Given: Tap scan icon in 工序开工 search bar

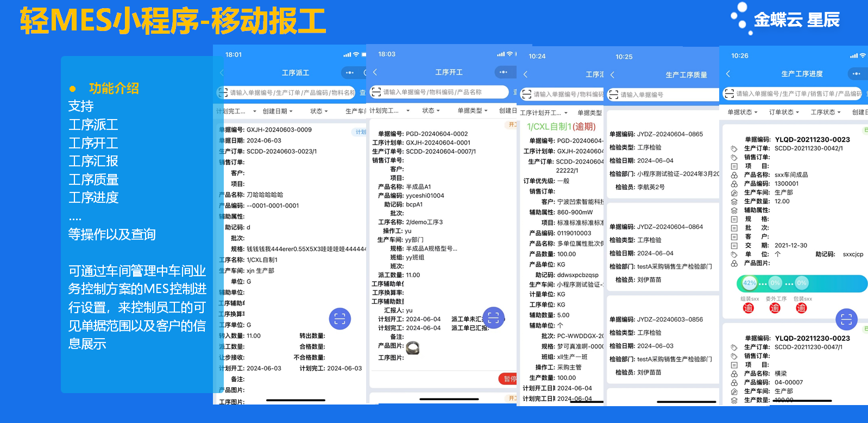Looking at the screenshot, I should [x=376, y=92].
